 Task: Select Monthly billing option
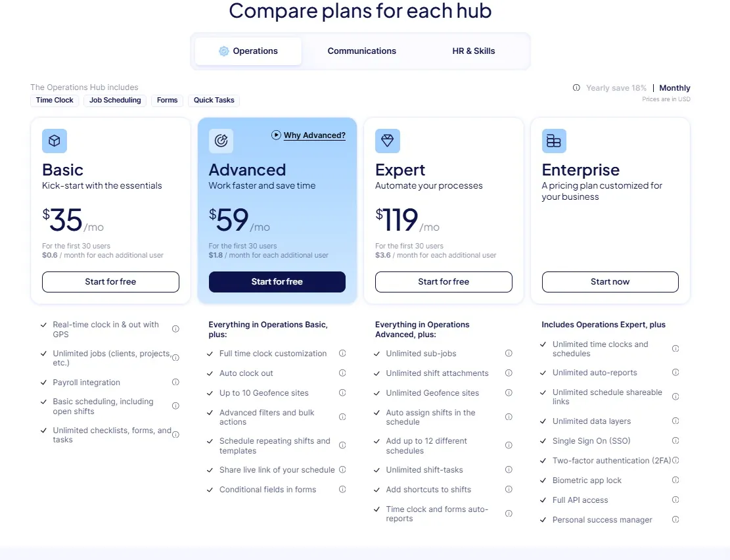coord(675,88)
